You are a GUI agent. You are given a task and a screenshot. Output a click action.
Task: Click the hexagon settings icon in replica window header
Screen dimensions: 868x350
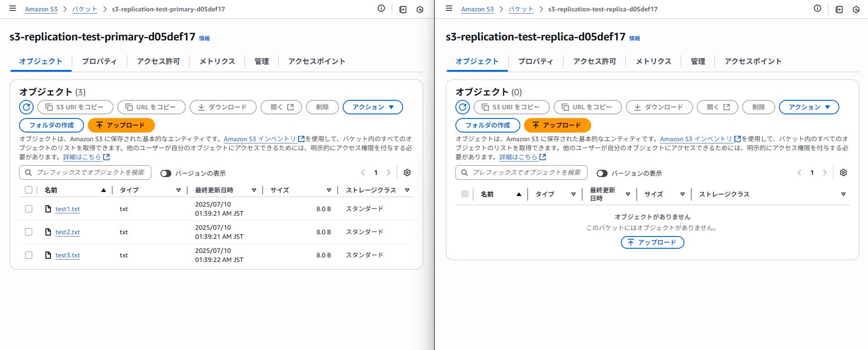coord(856,9)
